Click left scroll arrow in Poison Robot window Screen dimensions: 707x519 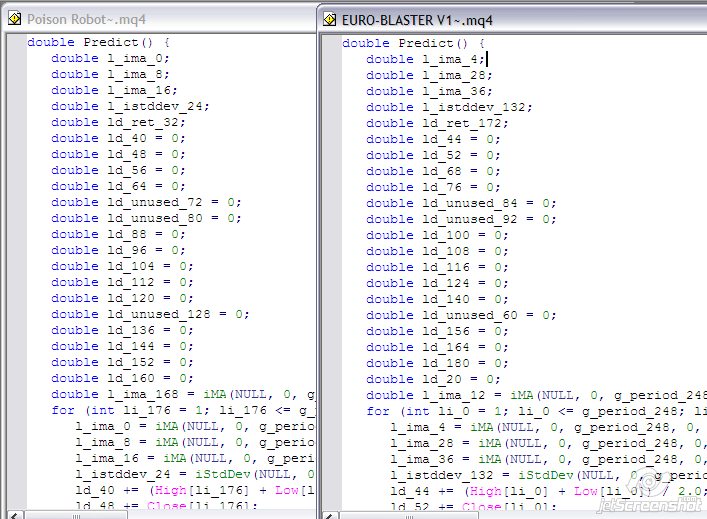click(14, 515)
